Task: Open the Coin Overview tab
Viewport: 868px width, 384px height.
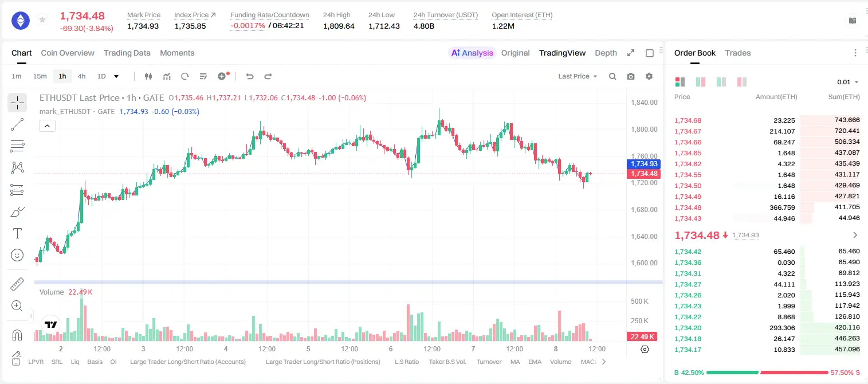Action: click(68, 53)
